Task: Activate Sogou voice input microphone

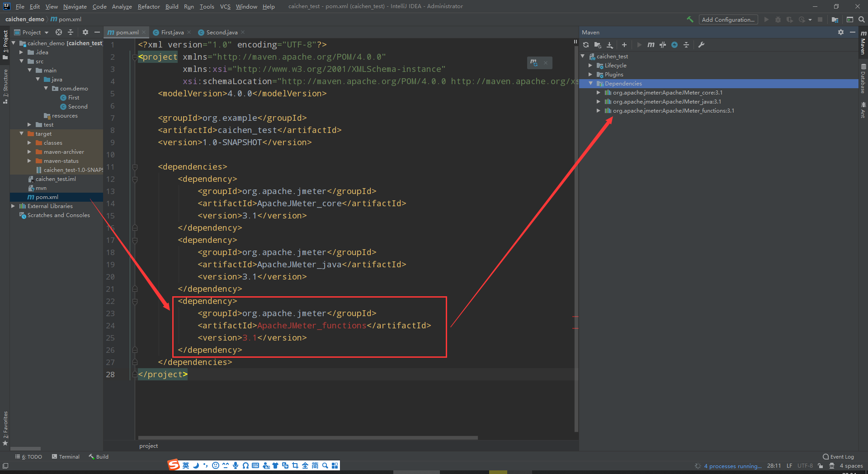Action: (236, 465)
